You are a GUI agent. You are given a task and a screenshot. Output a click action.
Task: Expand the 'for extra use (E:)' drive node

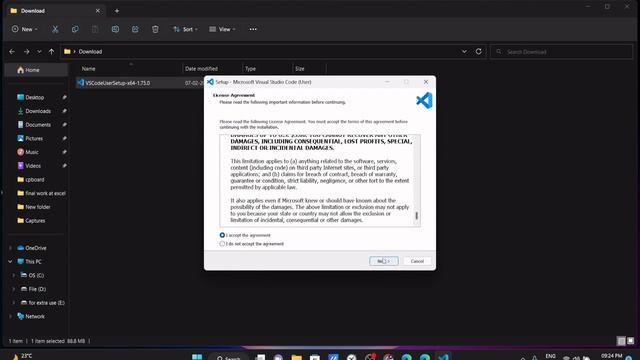(x=13, y=303)
